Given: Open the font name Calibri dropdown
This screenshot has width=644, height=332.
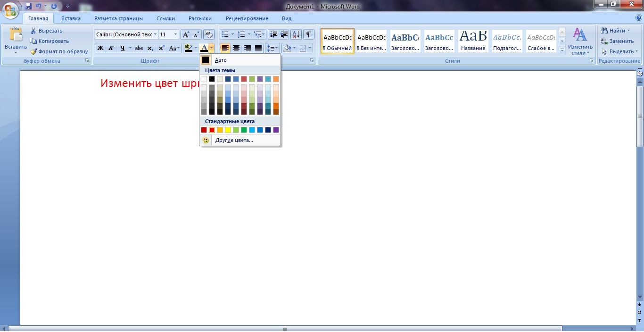Looking at the screenshot, I should (x=155, y=34).
